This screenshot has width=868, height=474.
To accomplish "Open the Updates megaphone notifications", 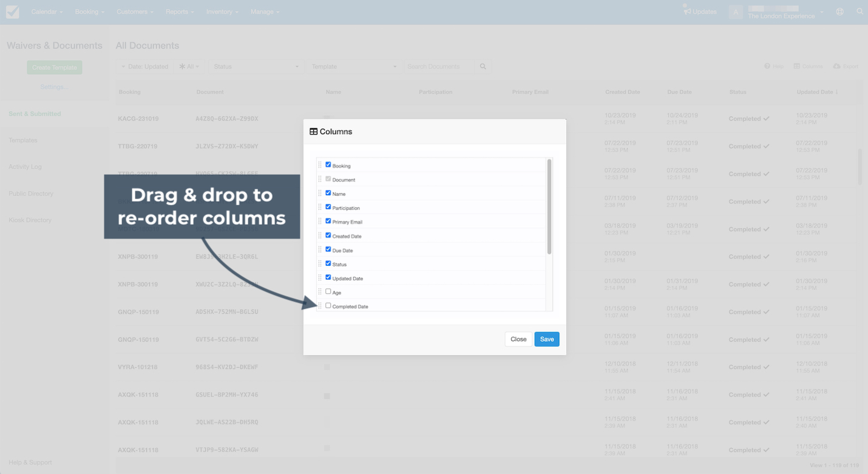I will tap(700, 12).
